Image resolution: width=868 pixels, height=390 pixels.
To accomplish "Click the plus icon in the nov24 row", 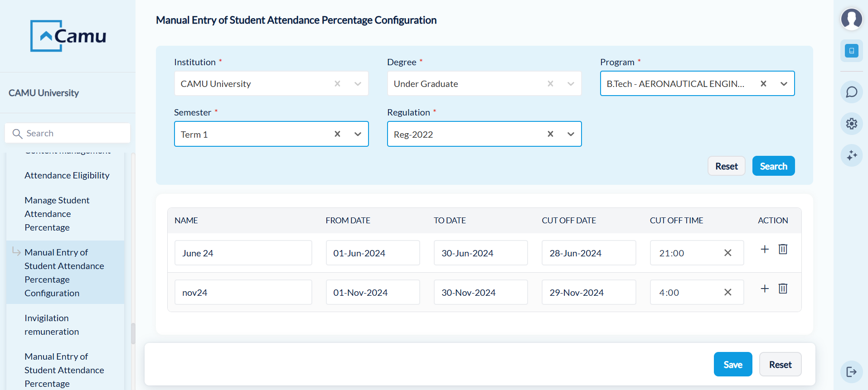I will click(765, 289).
